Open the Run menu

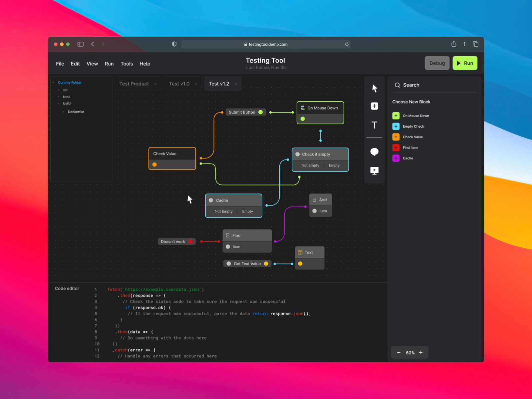(109, 64)
